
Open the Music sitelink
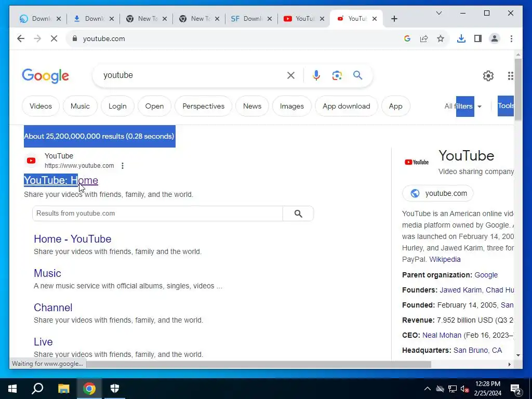[47, 273]
